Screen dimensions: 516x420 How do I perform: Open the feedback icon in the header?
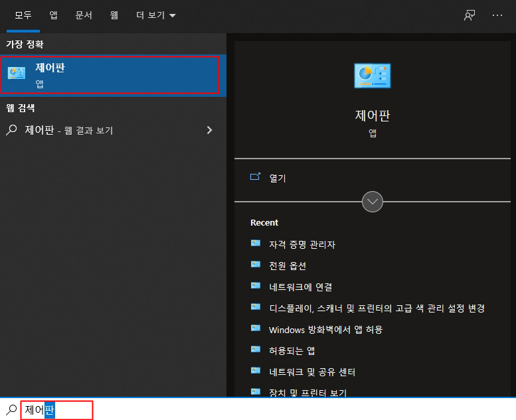[470, 15]
